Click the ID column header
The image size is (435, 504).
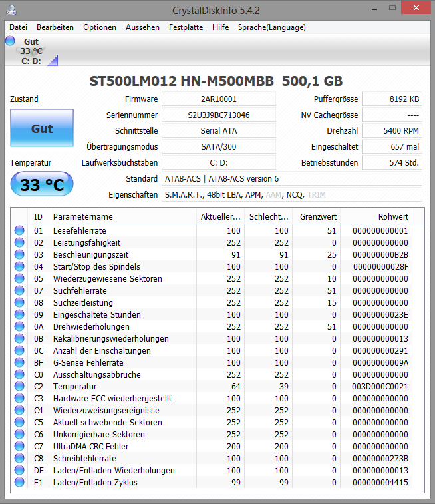coord(38,216)
